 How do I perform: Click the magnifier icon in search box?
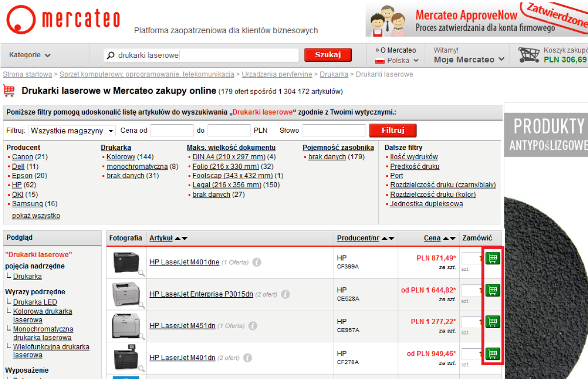[x=111, y=55]
